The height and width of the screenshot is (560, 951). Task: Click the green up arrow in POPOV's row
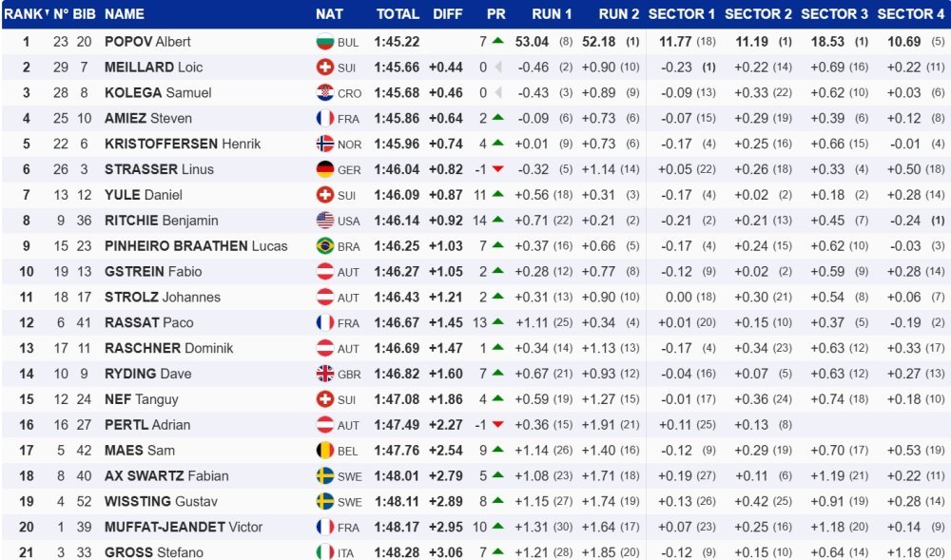coord(498,41)
